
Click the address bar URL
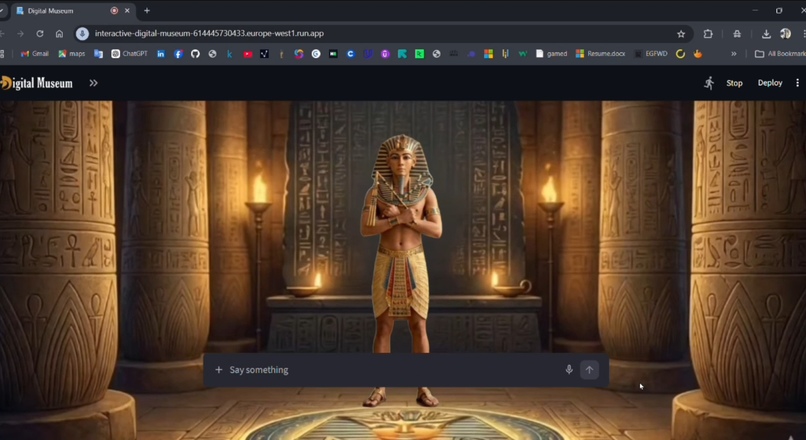point(209,33)
